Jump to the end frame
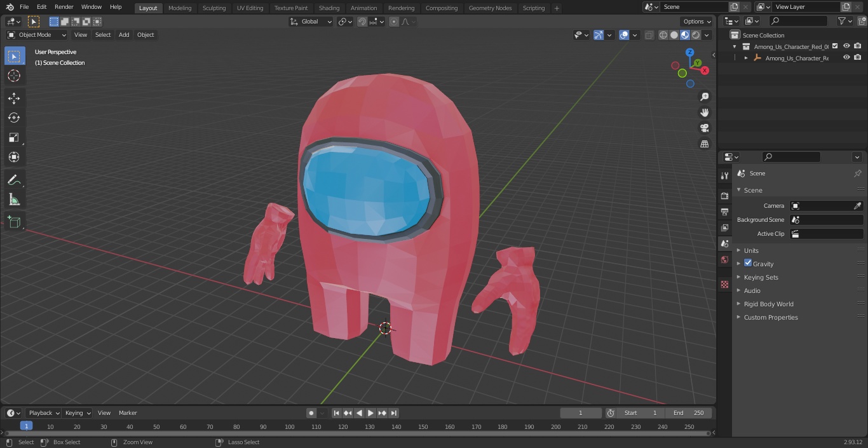Viewport: 868px width, 448px height. (393, 413)
